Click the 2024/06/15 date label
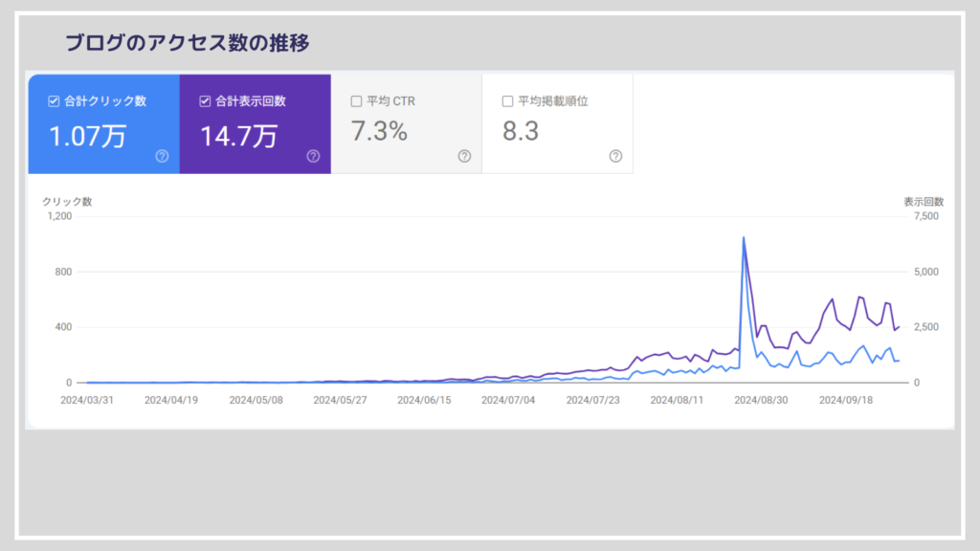Image resolution: width=980 pixels, height=551 pixels. tap(424, 401)
